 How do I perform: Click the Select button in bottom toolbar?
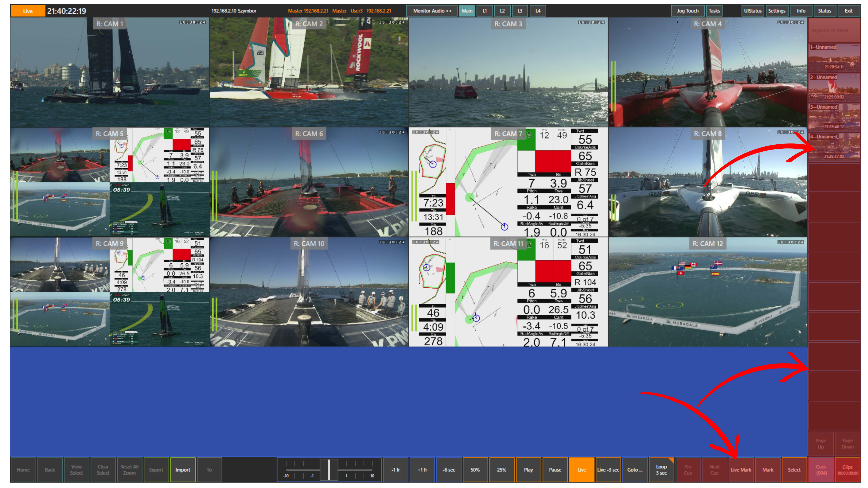point(794,469)
